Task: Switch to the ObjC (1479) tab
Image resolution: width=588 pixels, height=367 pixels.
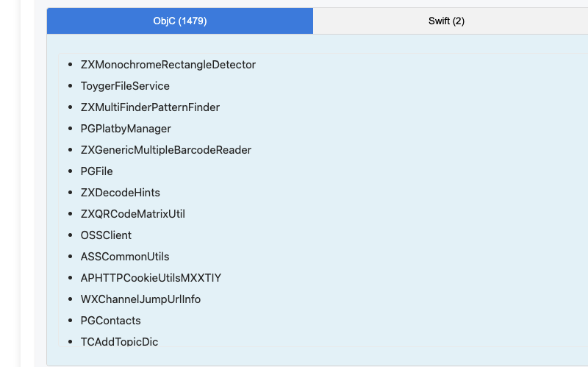Action: [180, 21]
